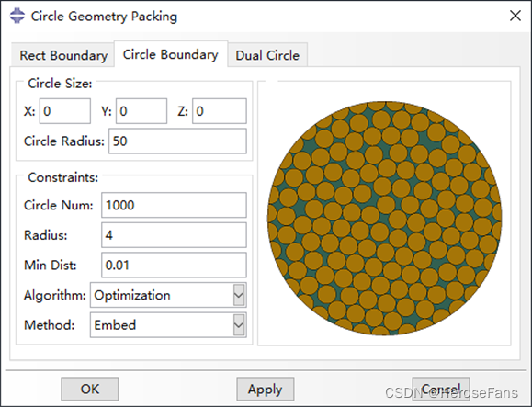
Task: Expand the Method dropdown showing Embed
Action: (168, 325)
